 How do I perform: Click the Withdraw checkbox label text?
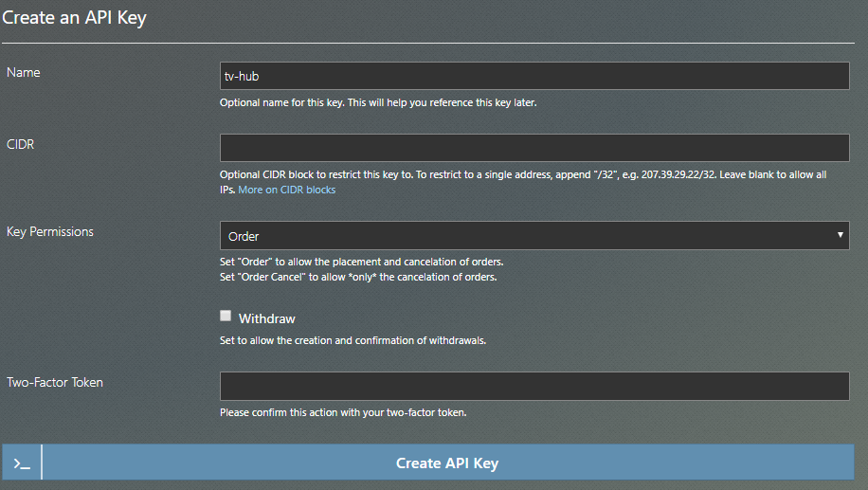[x=266, y=318]
